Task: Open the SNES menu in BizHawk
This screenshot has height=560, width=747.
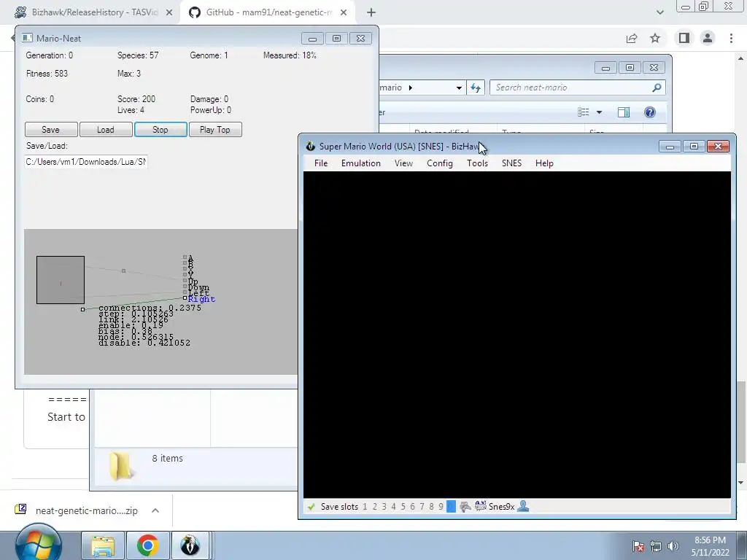Action: 511,163
